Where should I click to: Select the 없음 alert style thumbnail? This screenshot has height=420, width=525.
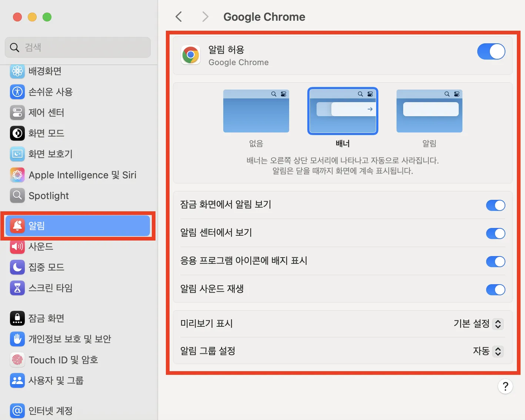pos(256,111)
